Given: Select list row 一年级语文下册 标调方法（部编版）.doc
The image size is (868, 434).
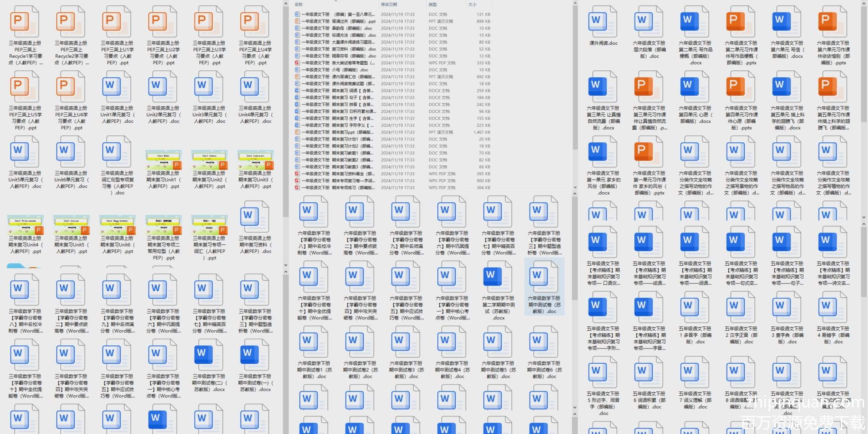Looking at the screenshot, I should (x=393, y=35).
